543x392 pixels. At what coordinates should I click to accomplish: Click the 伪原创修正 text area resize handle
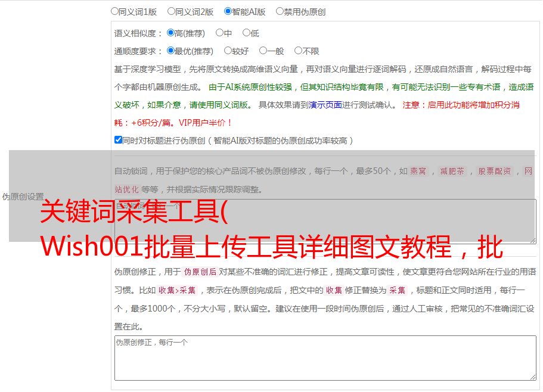(532, 377)
